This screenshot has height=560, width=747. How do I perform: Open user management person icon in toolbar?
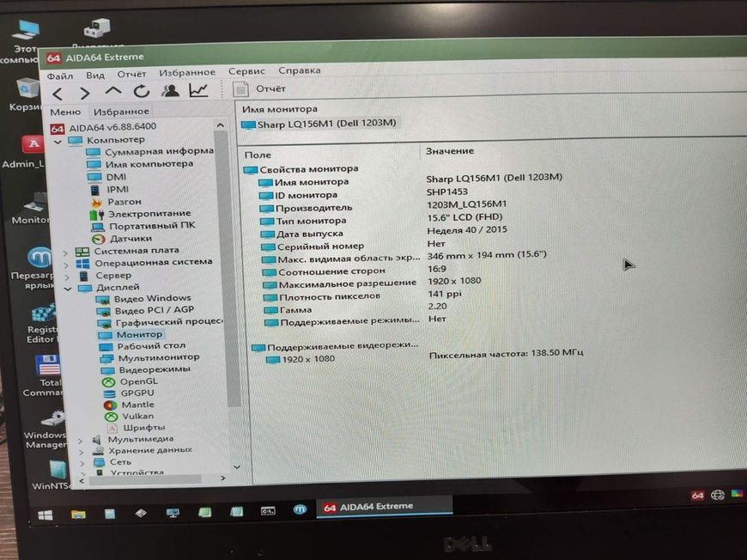pyautogui.click(x=170, y=90)
